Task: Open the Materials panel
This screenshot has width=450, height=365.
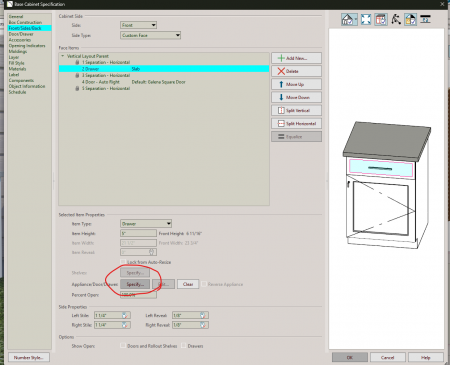Action: click(x=17, y=69)
